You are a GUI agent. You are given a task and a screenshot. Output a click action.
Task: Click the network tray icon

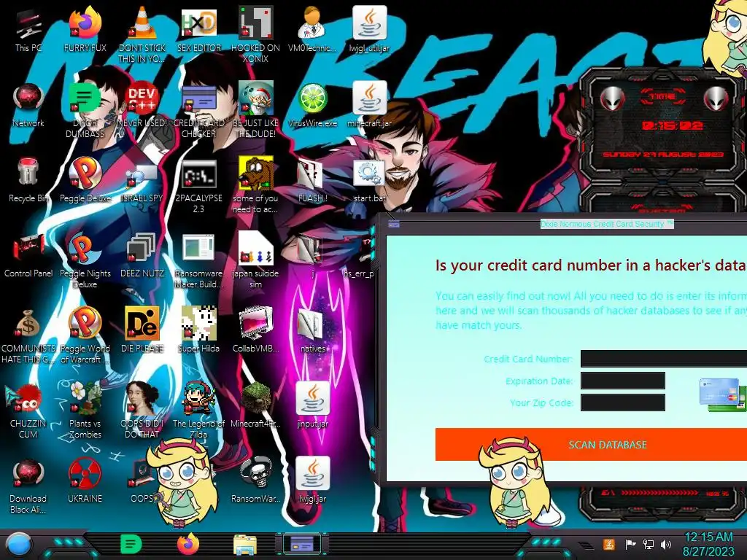click(649, 544)
